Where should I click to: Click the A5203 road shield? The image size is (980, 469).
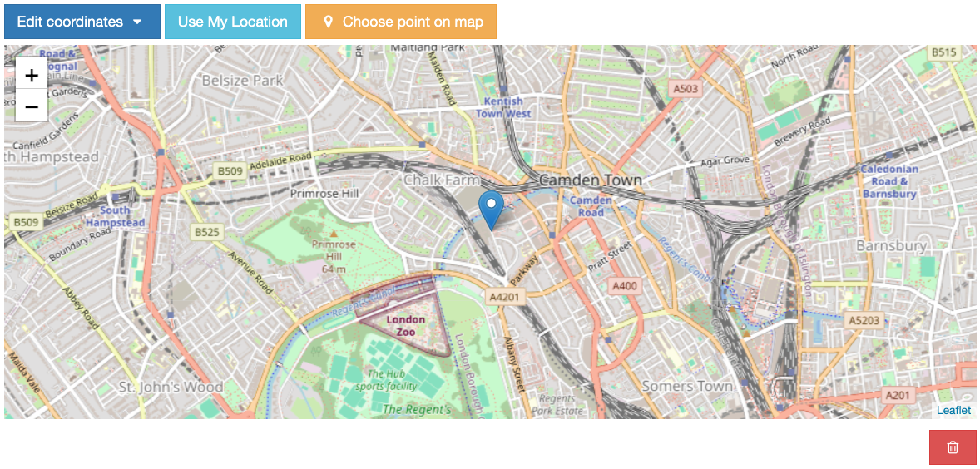click(x=865, y=321)
